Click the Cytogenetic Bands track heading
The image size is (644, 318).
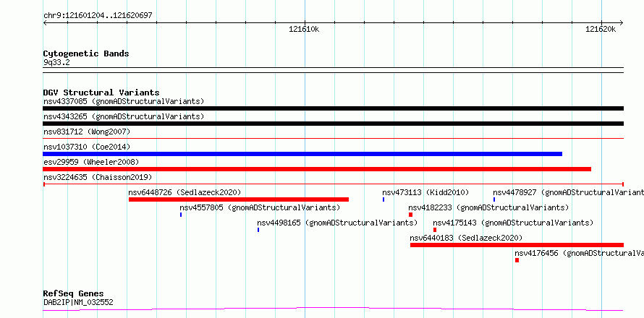click(x=86, y=53)
